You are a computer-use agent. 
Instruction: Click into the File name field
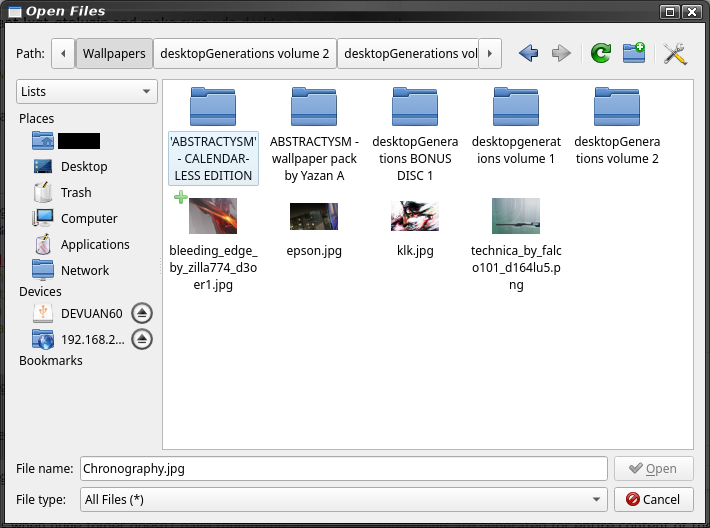[x=344, y=469]
